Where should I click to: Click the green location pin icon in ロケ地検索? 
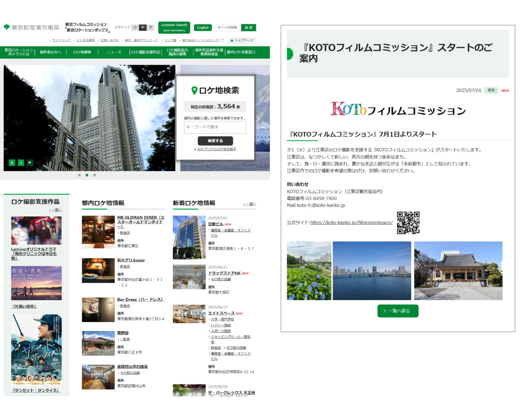point(194,91)
